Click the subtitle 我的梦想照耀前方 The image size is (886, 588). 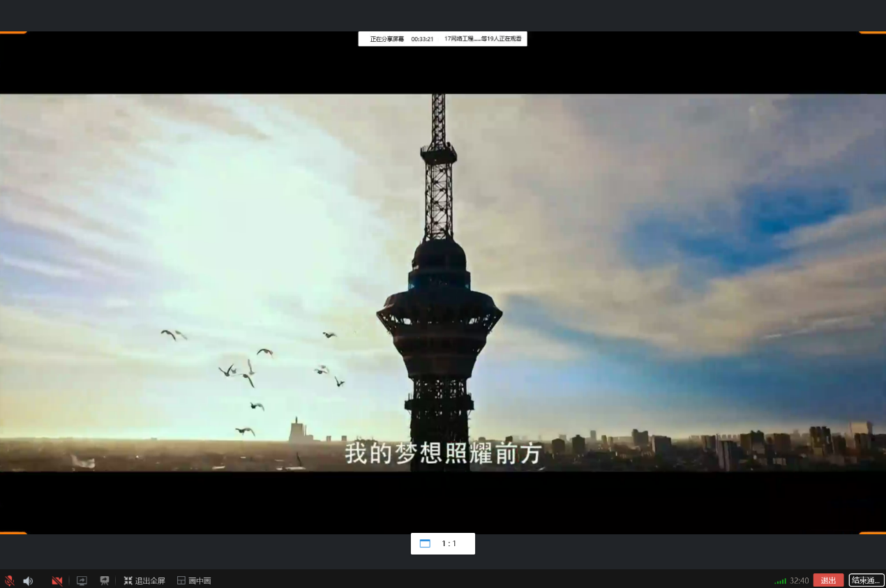click(x=443, y=454)
